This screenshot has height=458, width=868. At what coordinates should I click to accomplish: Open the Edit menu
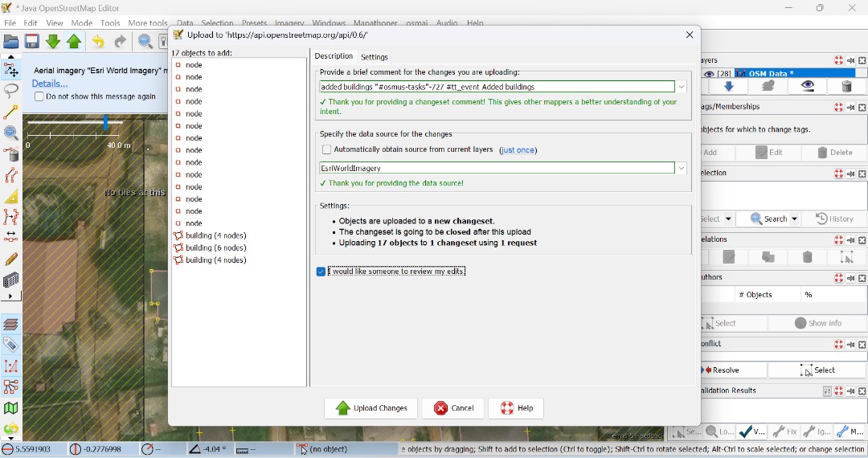click(x=31, y=22)
